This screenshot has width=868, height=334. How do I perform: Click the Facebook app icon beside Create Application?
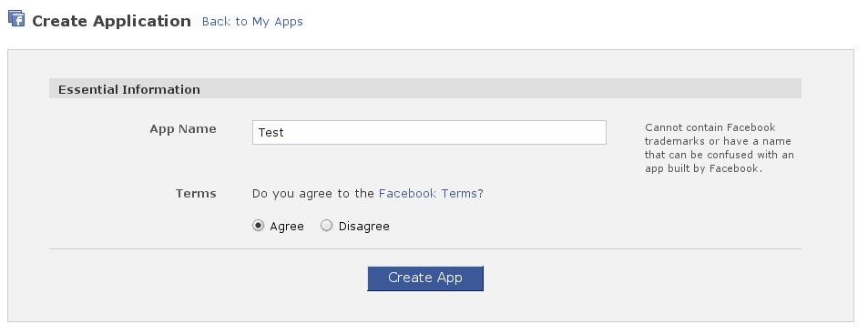pos(16,18)
